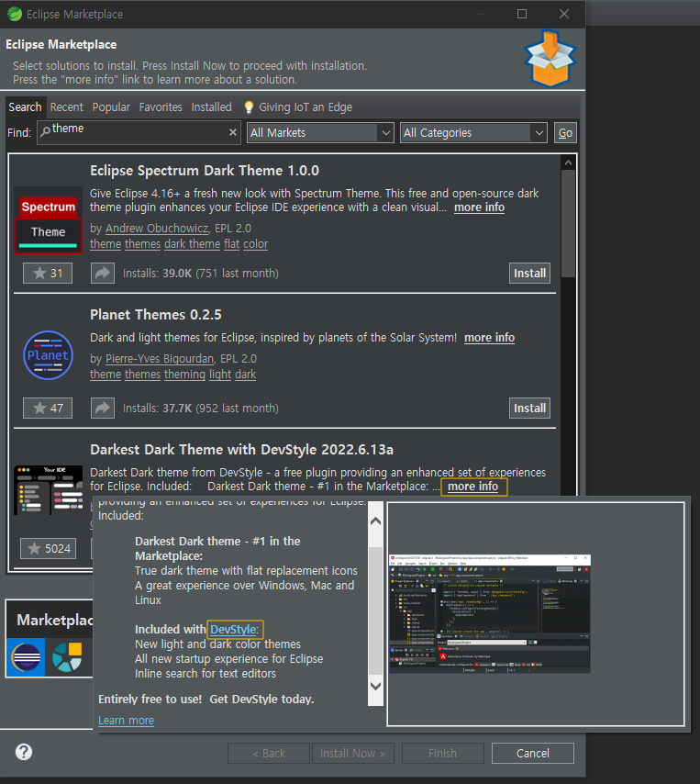The height and width of the screenshot is (784, 700).
Task: Click the 'Installs: 39.0K (751 last month)' text
Action: 201,273
